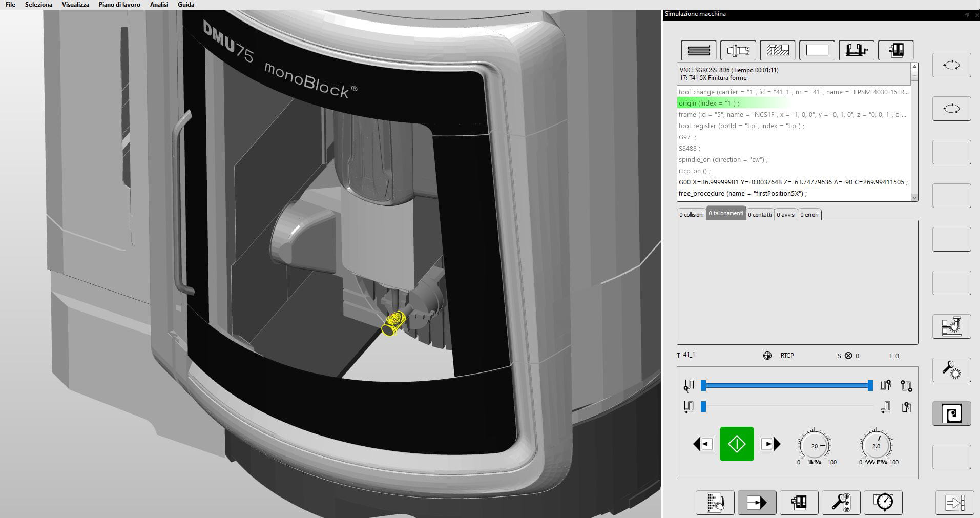
Task: Select the S8488 code line
Action: click(794, 149)
